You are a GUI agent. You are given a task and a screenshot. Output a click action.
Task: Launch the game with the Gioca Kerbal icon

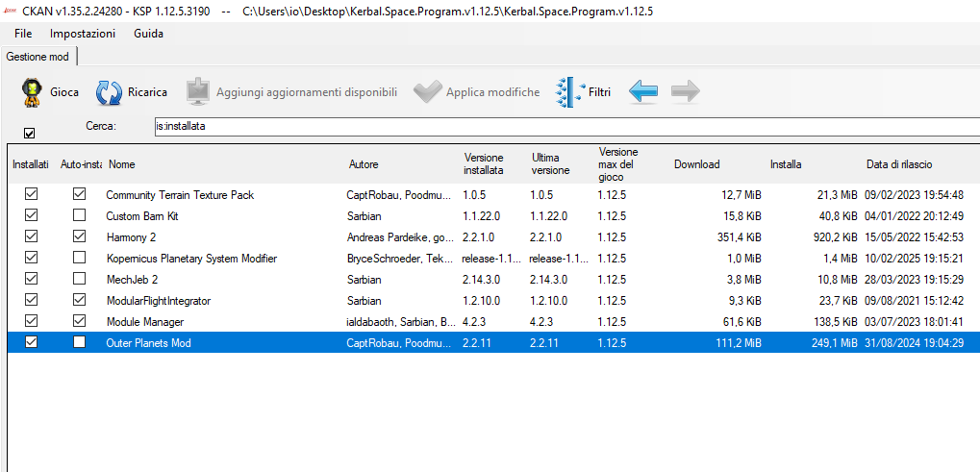click(x=31, y=92)
